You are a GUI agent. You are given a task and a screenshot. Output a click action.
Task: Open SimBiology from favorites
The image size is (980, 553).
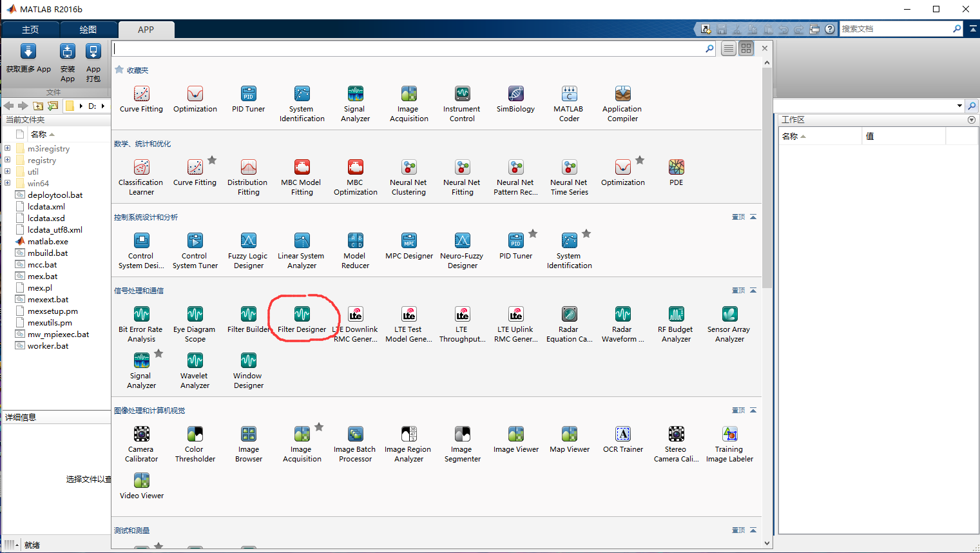coord(515,99)
